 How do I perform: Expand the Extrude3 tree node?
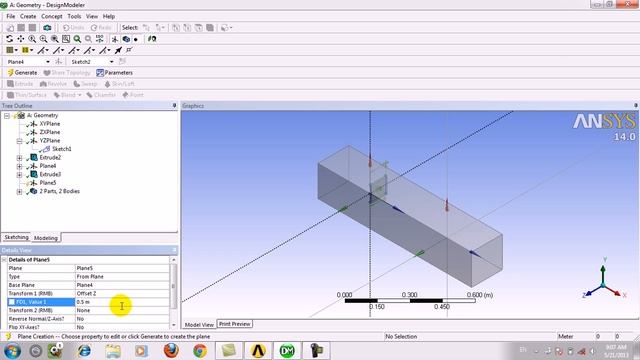[19, 175]
